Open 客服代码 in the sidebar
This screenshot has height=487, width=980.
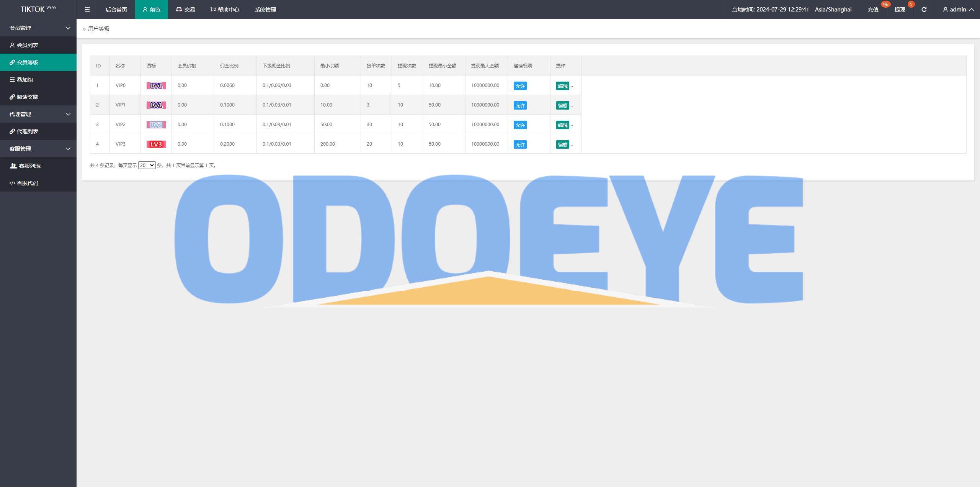pyautogui.click(x=38, y=183)
